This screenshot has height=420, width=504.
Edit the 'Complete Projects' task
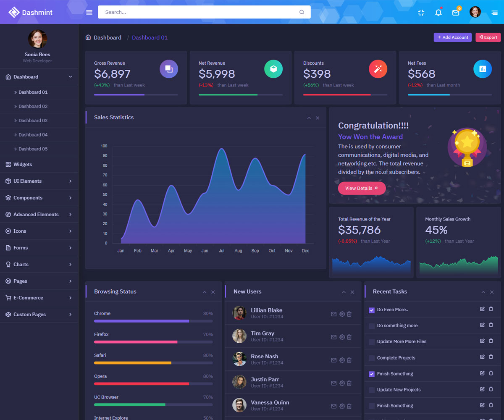(x=482, y=357)
